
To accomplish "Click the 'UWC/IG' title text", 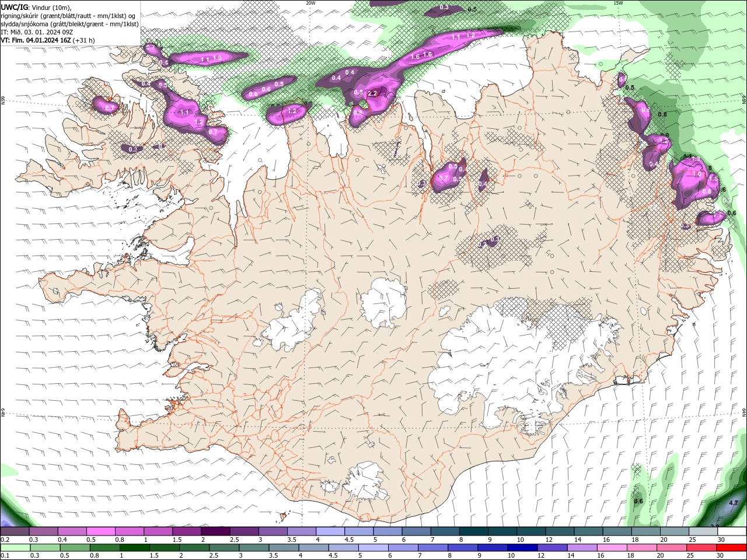I will tap(13, 7).
